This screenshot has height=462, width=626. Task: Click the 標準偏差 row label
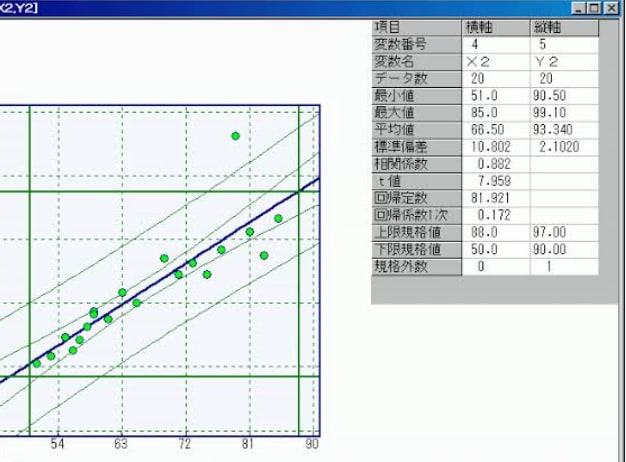417,147
